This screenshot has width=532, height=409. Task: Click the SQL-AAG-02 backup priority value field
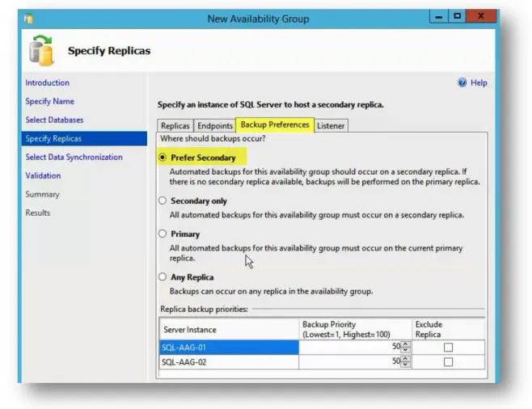[350, 362]
